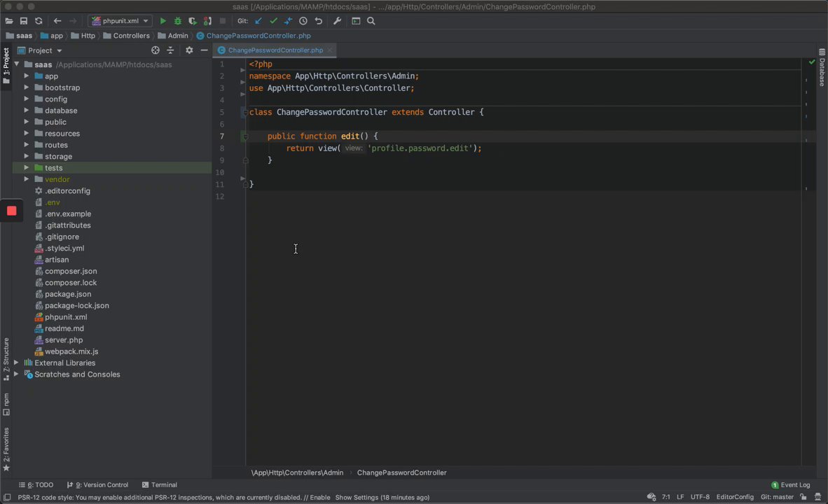Show Git history with the clock icon
The height and width of the screenshot is (504, 828).
(x=303, y=21)
